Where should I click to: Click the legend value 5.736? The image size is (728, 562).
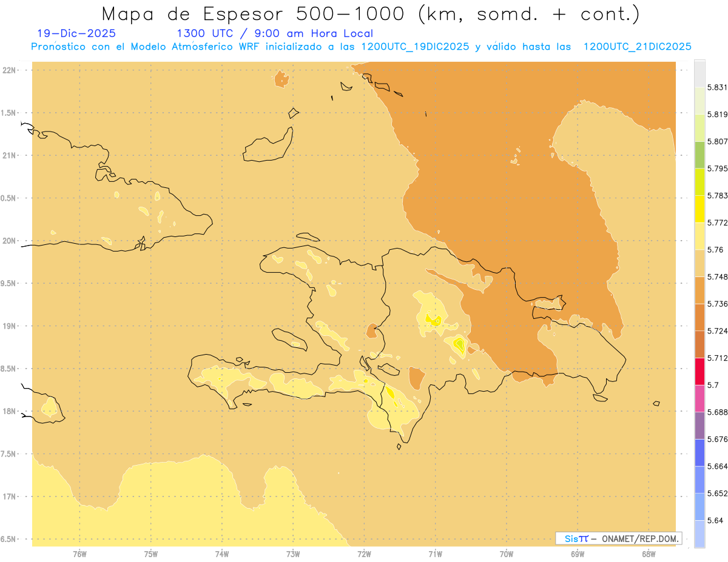717,304
